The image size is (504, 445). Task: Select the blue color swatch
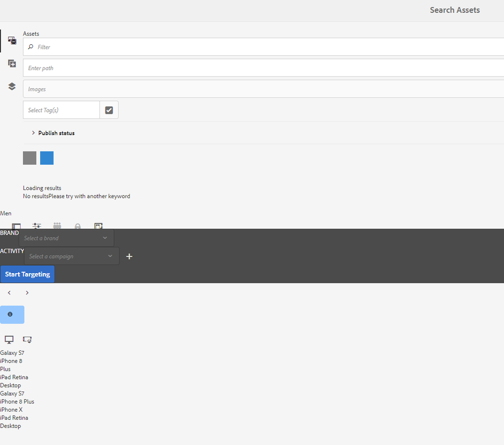[x=47, y=158]
